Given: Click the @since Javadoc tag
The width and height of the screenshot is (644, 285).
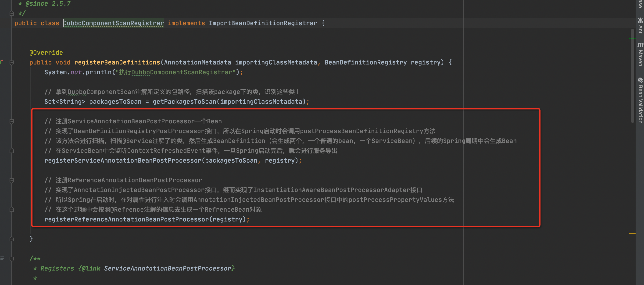Looking at the screenshot, I should [x=37, y=4].
